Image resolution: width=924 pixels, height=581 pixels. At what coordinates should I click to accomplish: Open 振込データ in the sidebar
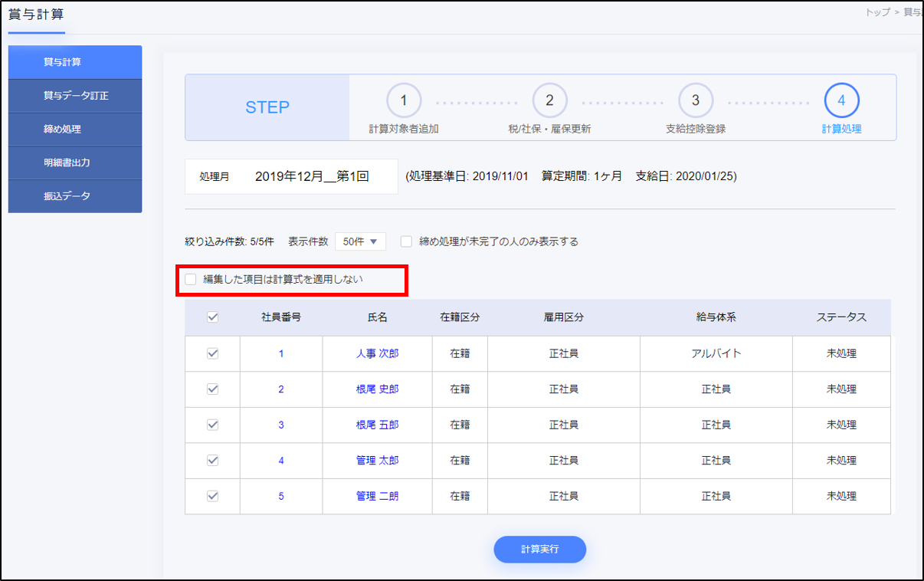(75, 196)
